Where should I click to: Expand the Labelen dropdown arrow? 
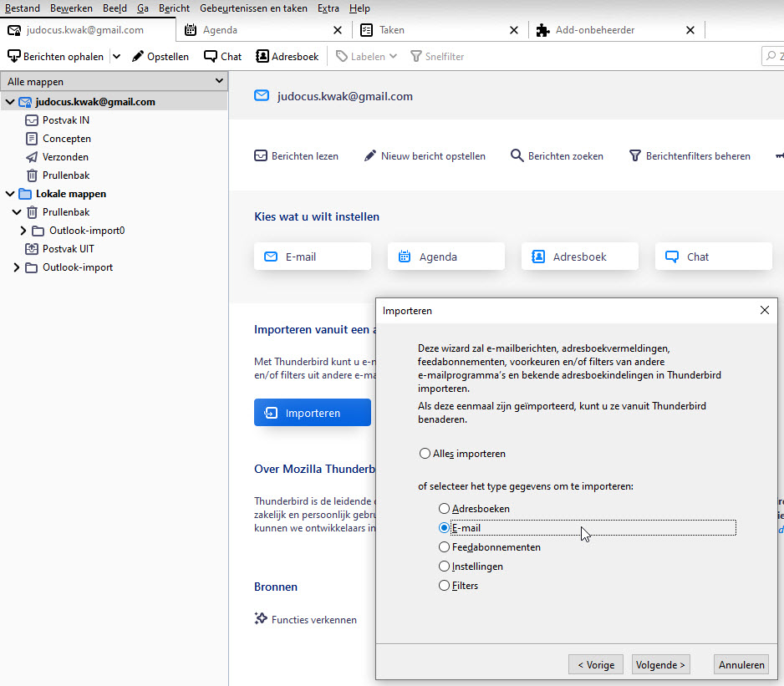tap(394, 57)
